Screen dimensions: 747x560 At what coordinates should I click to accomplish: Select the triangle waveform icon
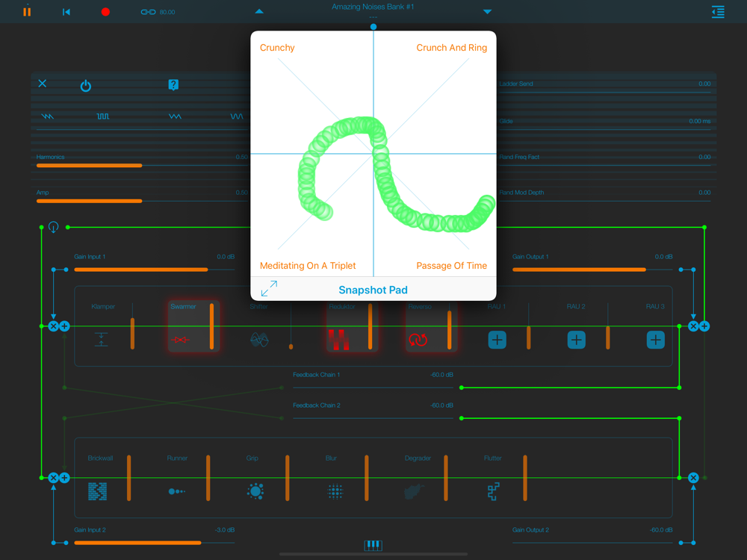coord(176,116)
